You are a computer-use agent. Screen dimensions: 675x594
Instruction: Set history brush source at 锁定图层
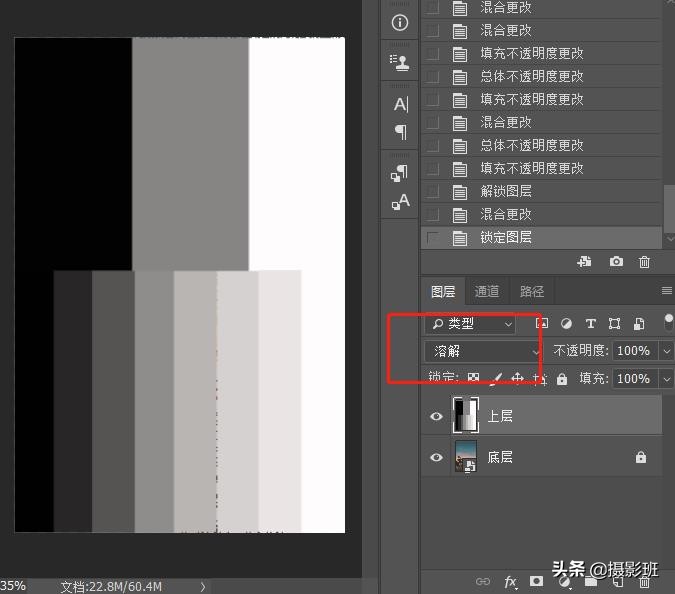pos(433,237)
